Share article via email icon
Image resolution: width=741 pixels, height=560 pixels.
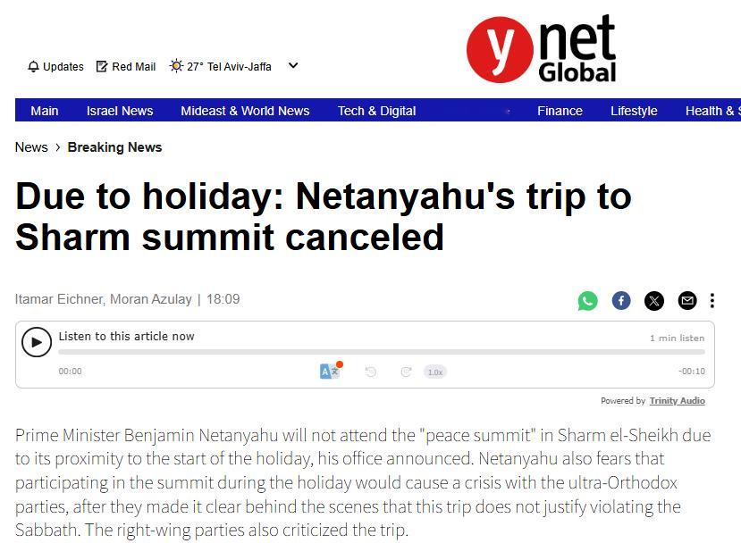point(687,301)
